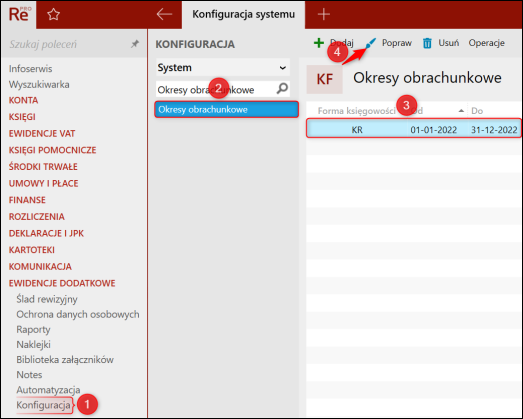
Task: Click the Re PRO logo
Action: [x=19, y=14]
